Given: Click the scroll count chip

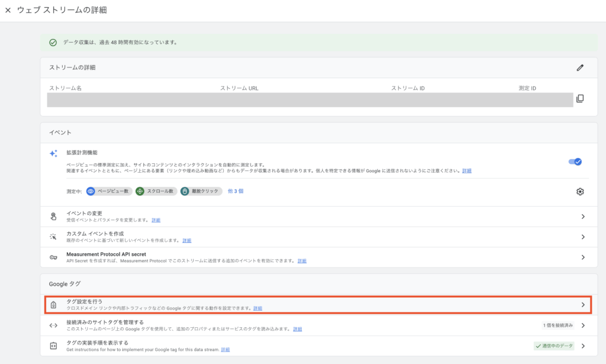Looking at the screenshot, I should coord(156,191).
